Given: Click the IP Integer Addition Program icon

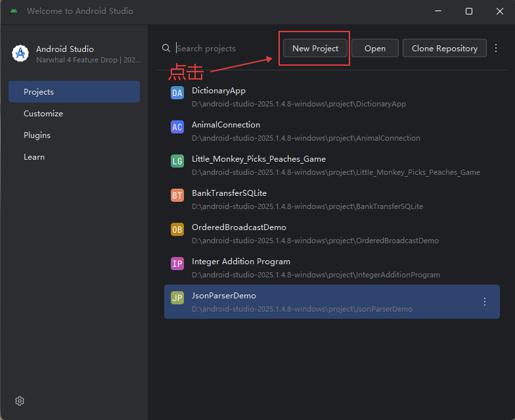Looking at the screenshot, I should 177,264.
